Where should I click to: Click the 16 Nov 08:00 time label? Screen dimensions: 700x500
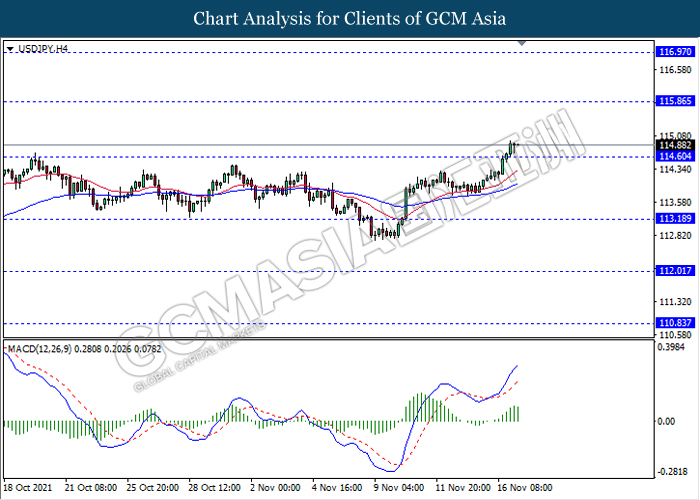tap(525, 488)
